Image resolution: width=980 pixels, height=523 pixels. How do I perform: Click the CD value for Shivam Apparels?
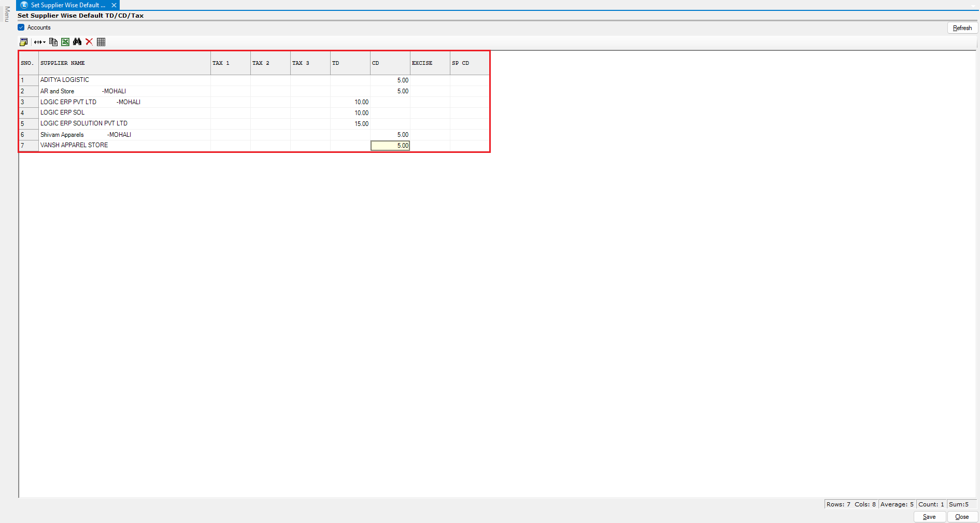390,135
